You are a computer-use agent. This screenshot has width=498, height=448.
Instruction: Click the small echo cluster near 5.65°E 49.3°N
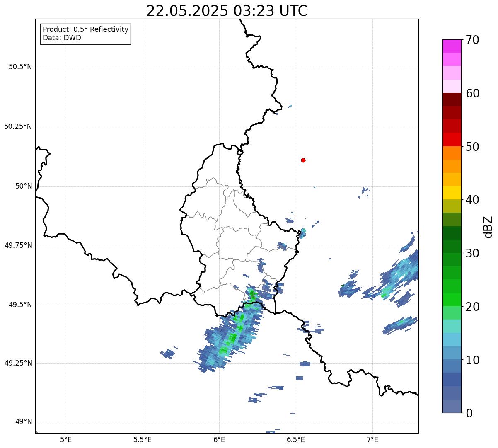click(x=169, y=353)
